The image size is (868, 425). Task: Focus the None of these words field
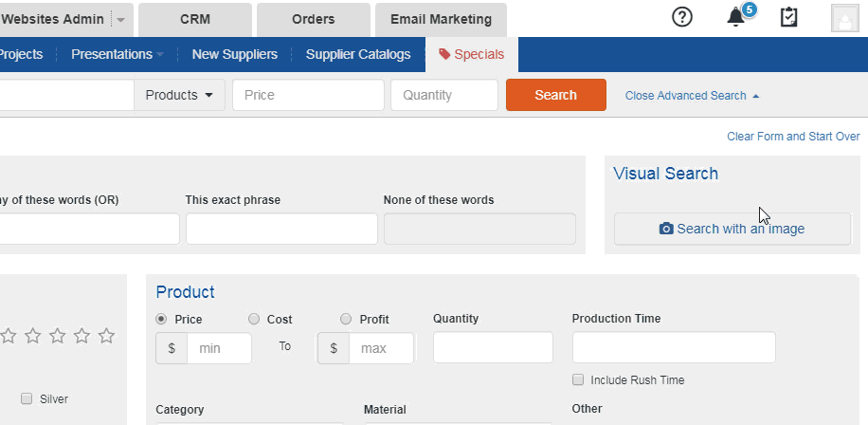pyautogui.click(x=479, y=229)
